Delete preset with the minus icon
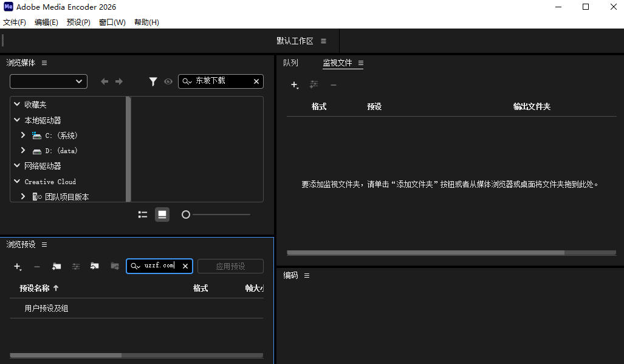The width and height of the screenshot is (624, 364). 37,267
